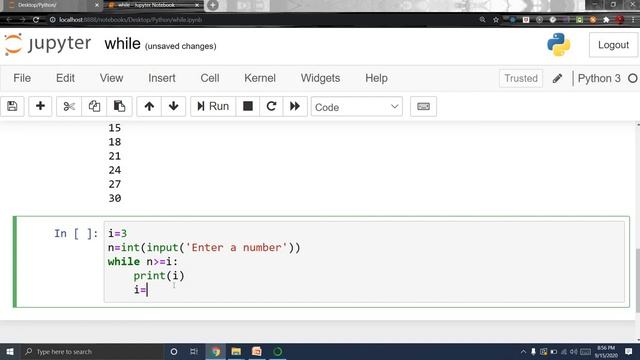Image resolution: width=640 pixels, height=360 pixels.
Task: Open the Insert menu
Action: click(x=162, y=78)
